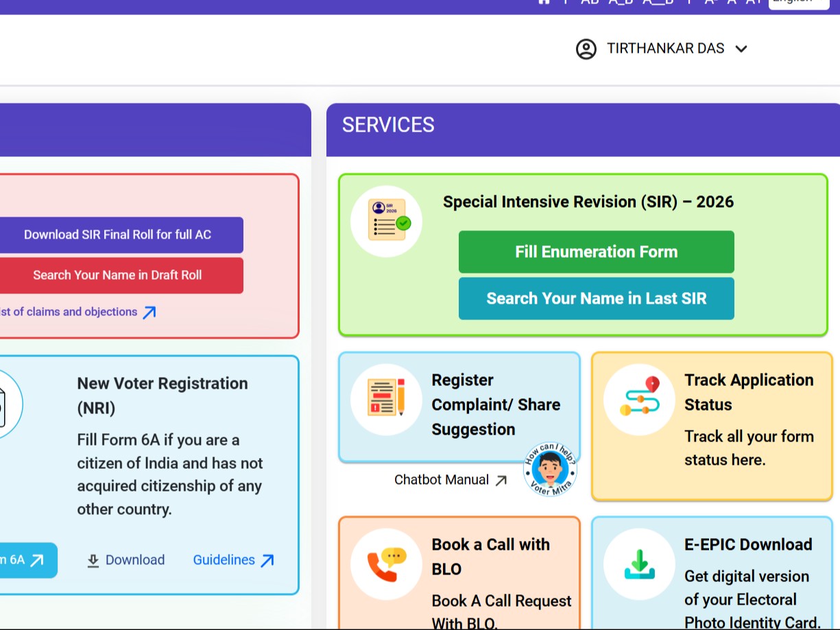Click the E-EPIC Download green arrow icon

638,563
